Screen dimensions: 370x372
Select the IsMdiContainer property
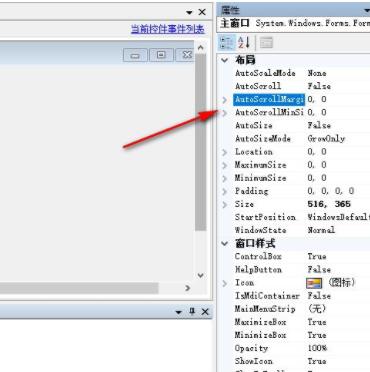[267, 296]
